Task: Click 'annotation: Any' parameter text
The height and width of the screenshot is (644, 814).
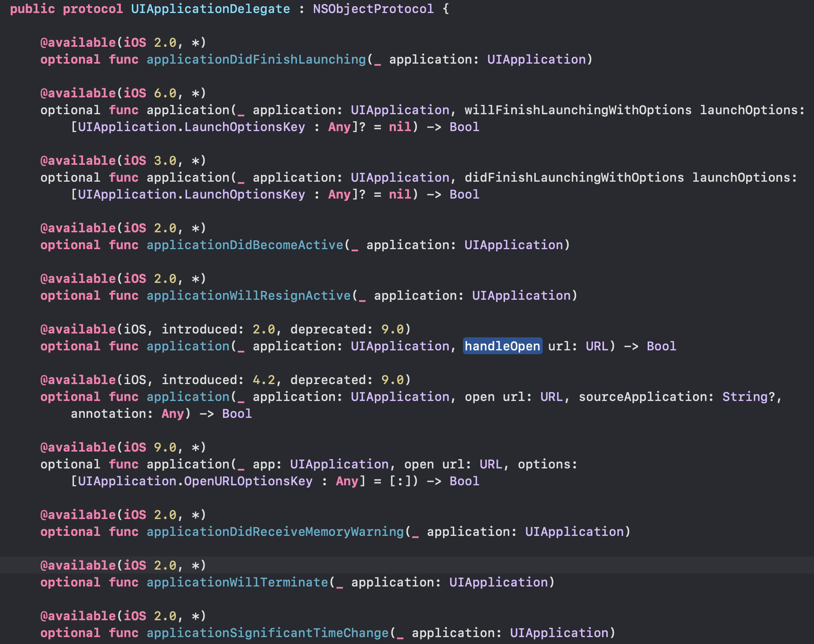Action: [x=127, y=414]
